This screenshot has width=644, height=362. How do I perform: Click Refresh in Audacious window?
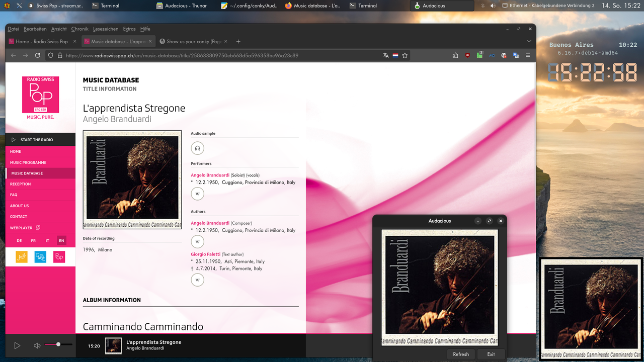[461, 354]
